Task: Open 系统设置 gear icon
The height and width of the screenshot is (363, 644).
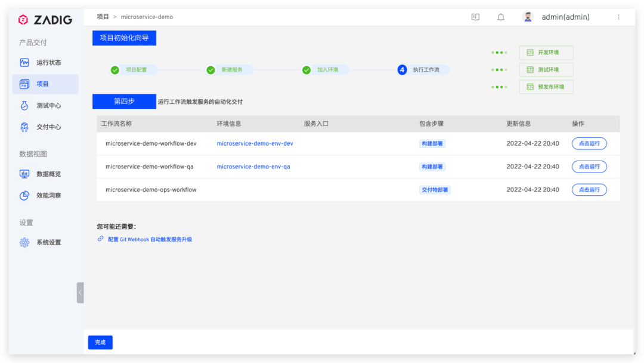Action: (24, 242)
